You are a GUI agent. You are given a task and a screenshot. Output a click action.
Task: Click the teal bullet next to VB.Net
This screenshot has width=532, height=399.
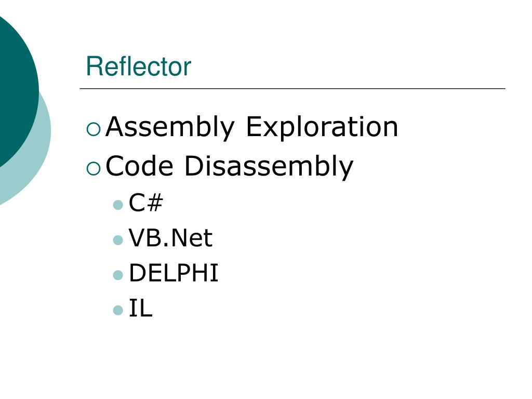(118, 240)
